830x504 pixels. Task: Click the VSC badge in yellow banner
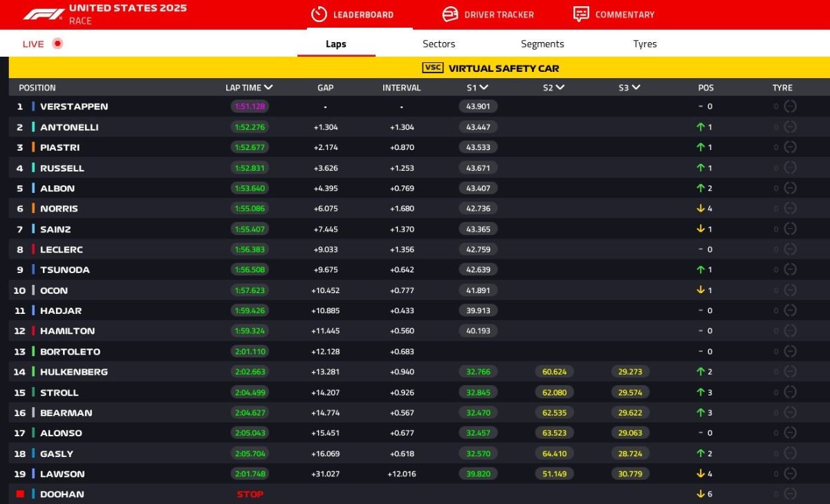tap(432, 68)
